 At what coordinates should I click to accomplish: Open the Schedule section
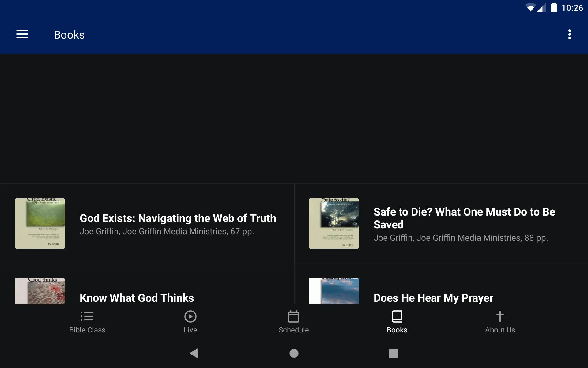point(294,322)
